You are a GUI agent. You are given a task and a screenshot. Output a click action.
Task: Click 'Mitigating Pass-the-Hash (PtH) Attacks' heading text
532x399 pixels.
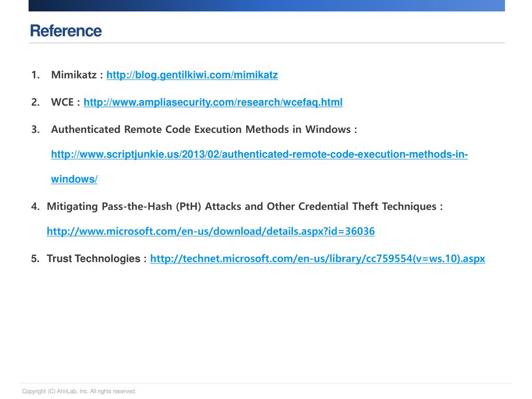[245, 206]
